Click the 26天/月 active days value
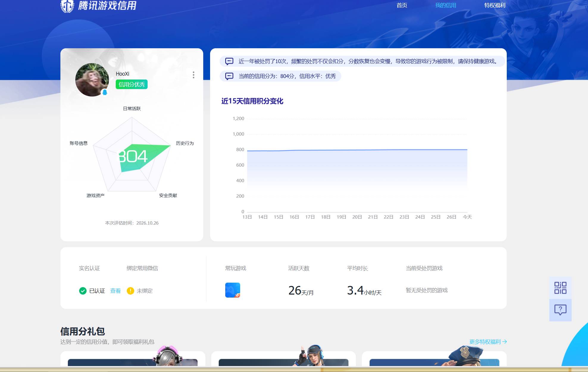The width and height of the screenshot is (588, 372). point(301,290)
